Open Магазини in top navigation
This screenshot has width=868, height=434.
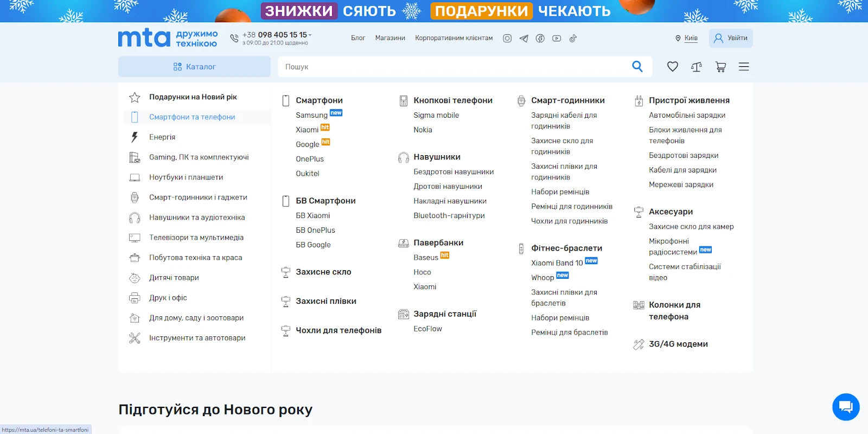(390, 38)
